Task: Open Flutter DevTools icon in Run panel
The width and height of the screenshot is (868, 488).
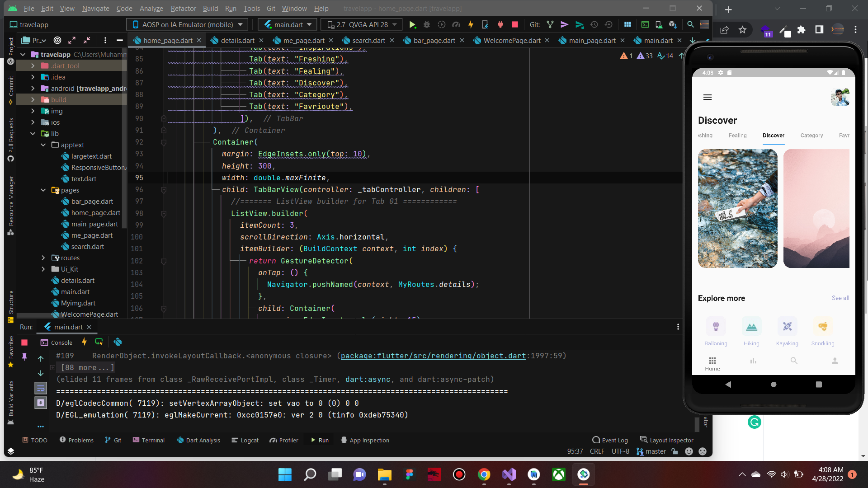Action: [118, 342]
